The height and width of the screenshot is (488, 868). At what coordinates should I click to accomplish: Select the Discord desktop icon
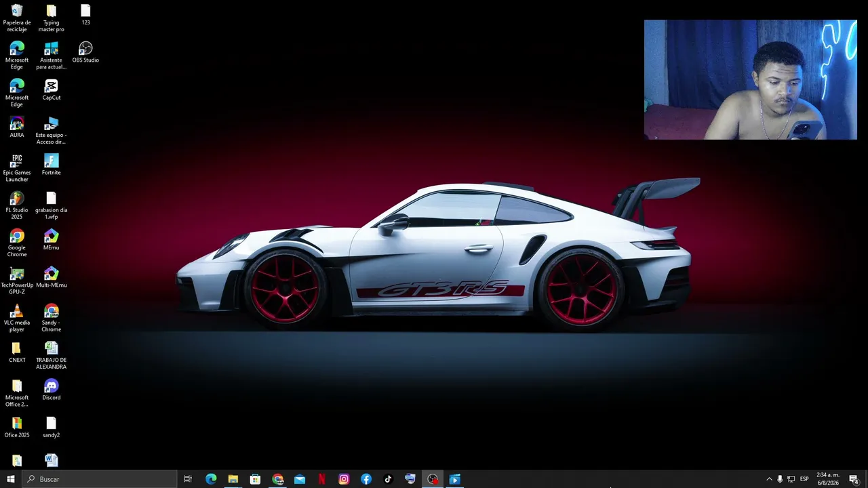point(52,390)
